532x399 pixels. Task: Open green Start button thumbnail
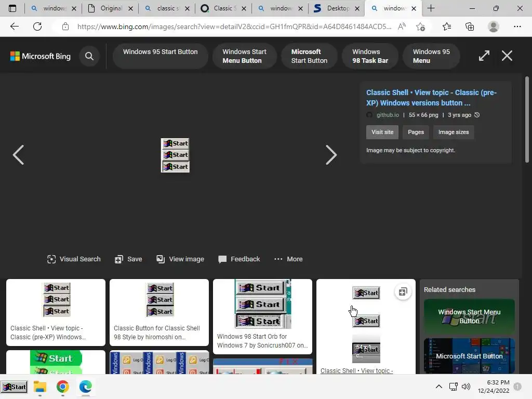click(x=56, y=362)
